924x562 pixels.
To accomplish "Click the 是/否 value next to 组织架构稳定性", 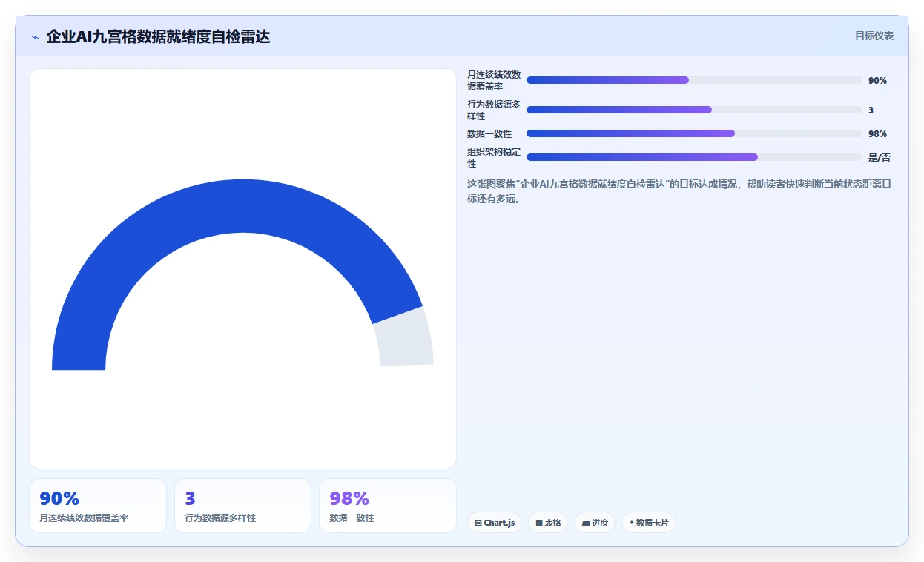I will click(880, 157).
